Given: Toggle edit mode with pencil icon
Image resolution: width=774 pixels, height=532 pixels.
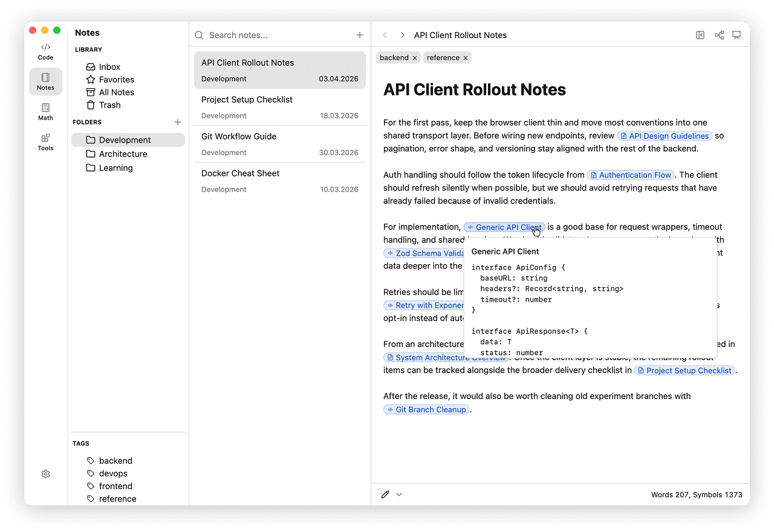Looking at the screenshot, I should pos(385,495).
